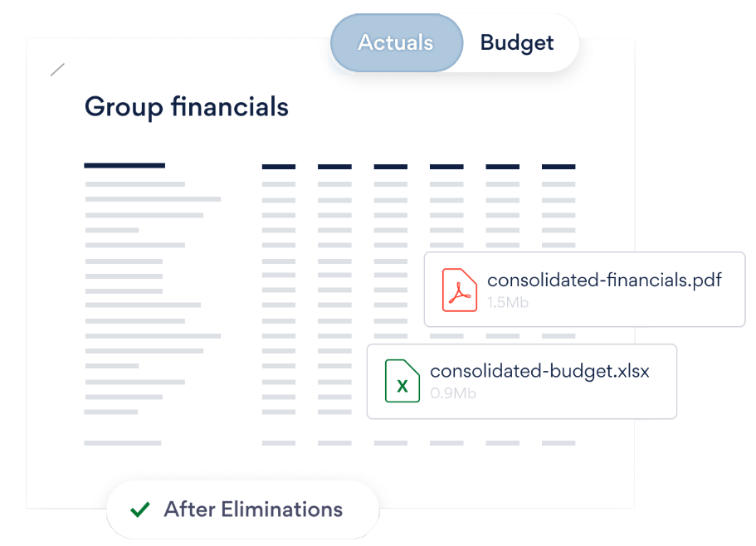Click the second dark data column header bar
The width and height of the screenshot is (756, 546).
(x=334, y=167)
